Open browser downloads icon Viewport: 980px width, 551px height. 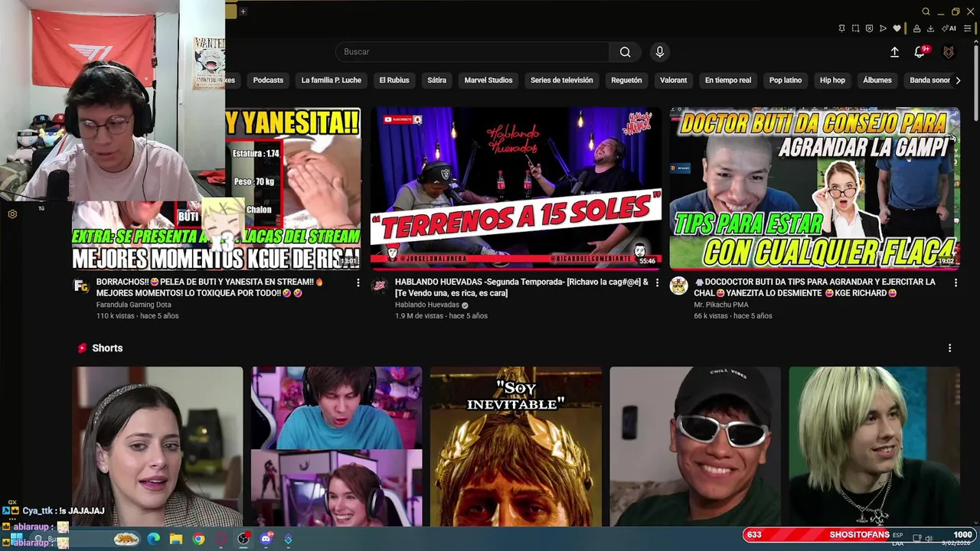pos(930,28)
